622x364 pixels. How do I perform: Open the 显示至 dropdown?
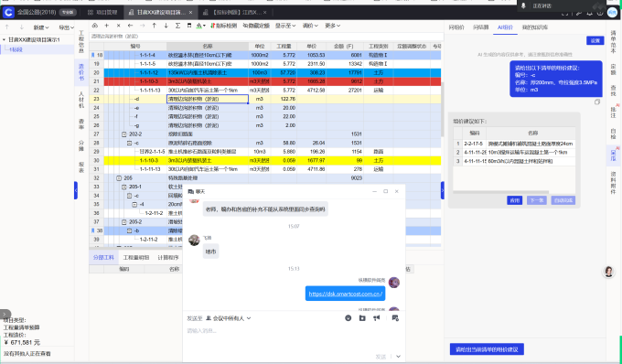coord(285,26)
